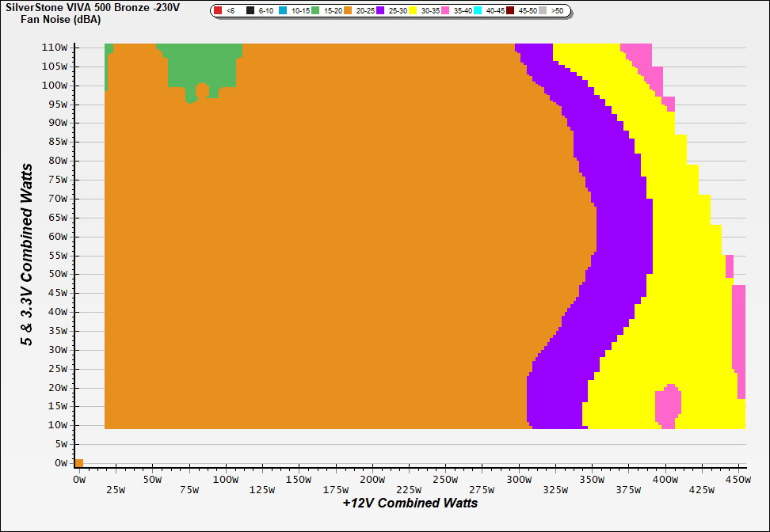Click the purple 25-30 legend swatch

(x=380, y=11)
